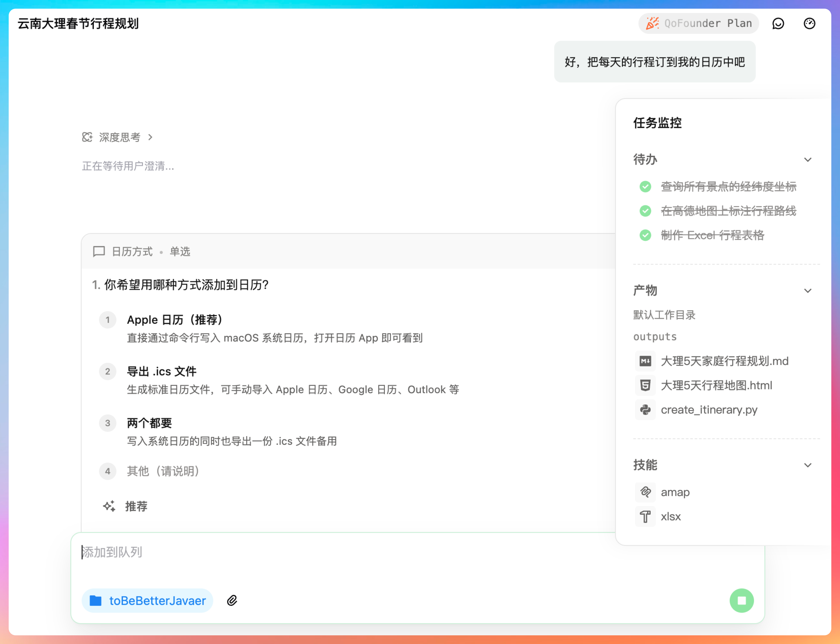Select option 4 其他（请说明）
The image size is (840, 644).
point(163,471)
